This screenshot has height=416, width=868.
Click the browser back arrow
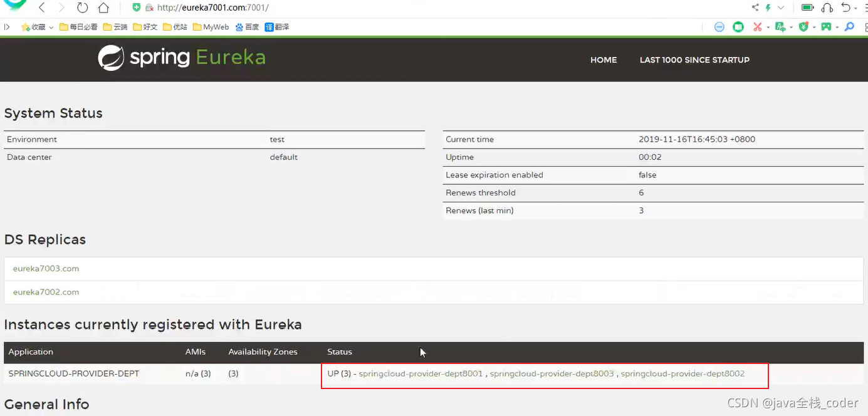click(x=42, y=8)
